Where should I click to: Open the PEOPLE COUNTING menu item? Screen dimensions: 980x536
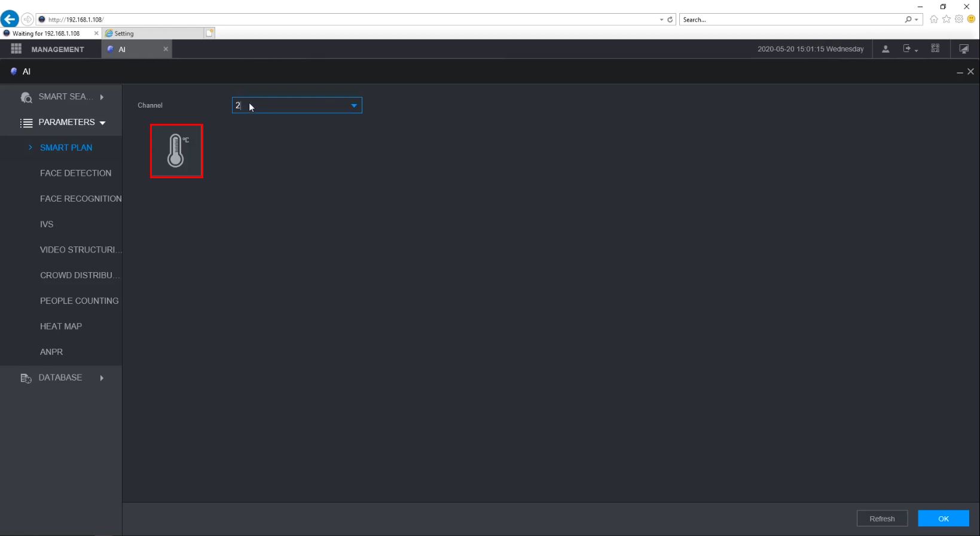click(79, 301)
